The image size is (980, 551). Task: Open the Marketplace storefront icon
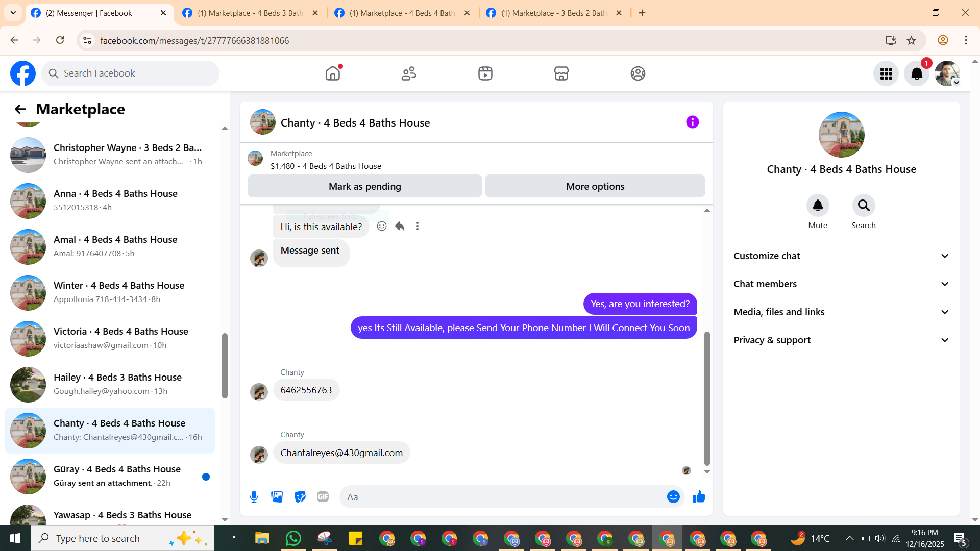(561, 73)
